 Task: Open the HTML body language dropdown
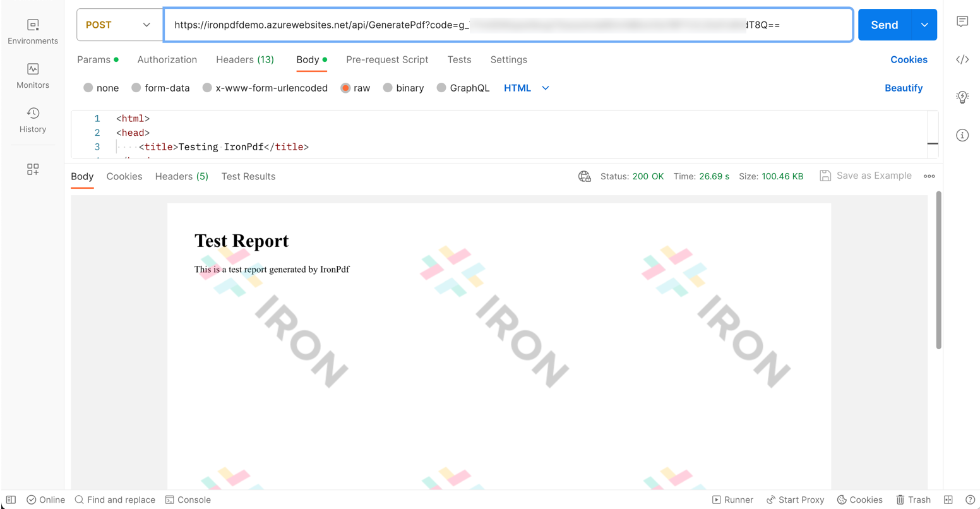point(527,88)
